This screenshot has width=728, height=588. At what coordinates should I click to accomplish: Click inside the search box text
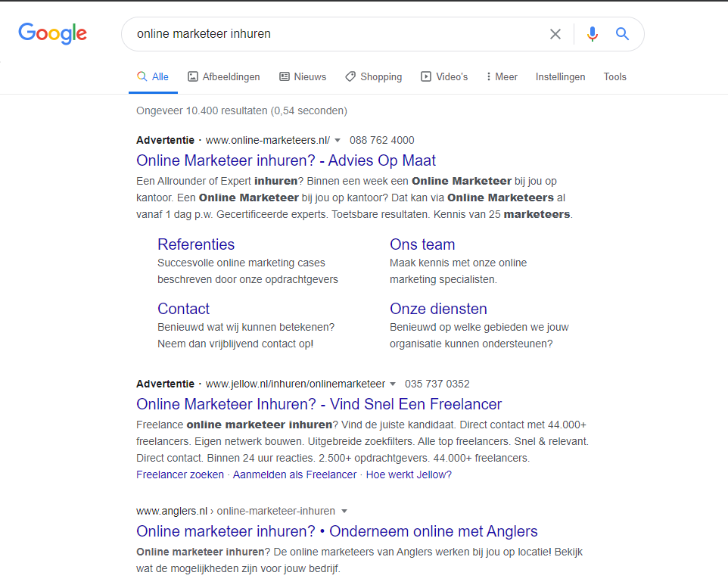point(204,34)
